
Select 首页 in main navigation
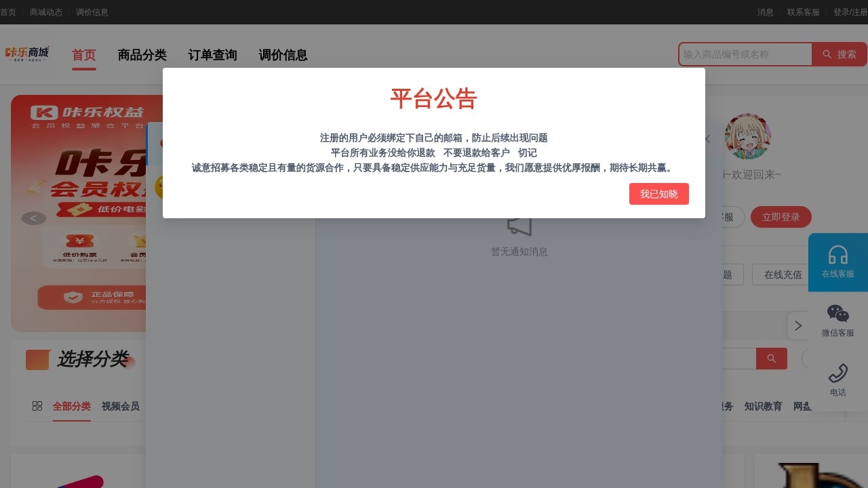84,55
